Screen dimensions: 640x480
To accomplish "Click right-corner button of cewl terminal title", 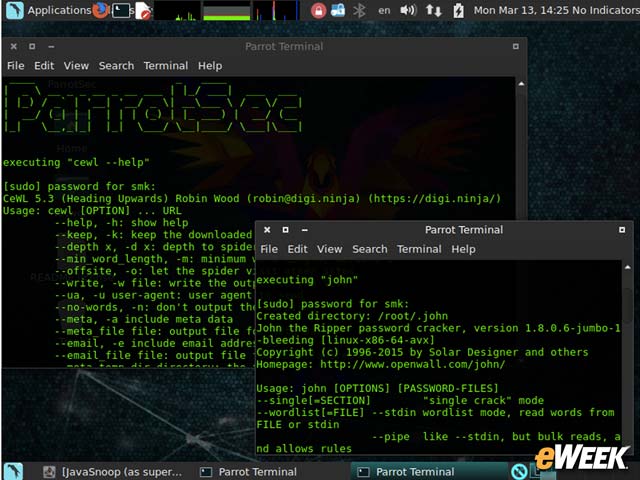I will click(x=516, y=47).
